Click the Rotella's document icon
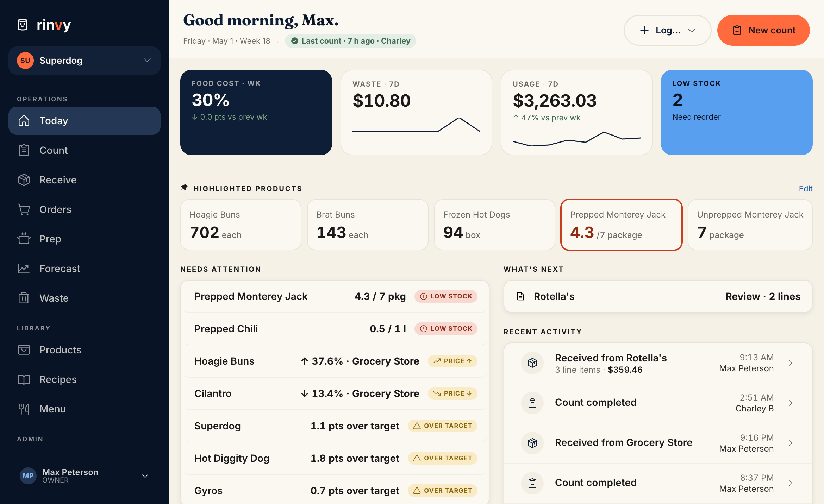This screenshot has height=504, width=824. click(x=520, y=296)
